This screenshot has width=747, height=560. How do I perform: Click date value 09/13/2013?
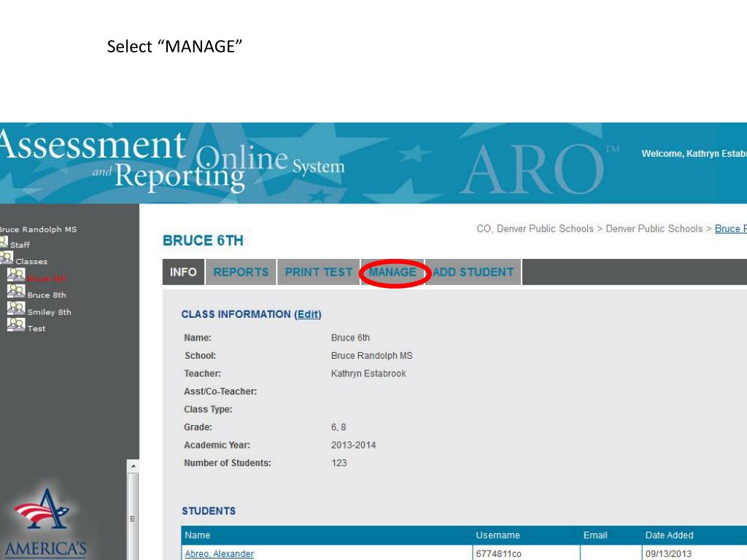pyautogui.click(x=668, y=554)
